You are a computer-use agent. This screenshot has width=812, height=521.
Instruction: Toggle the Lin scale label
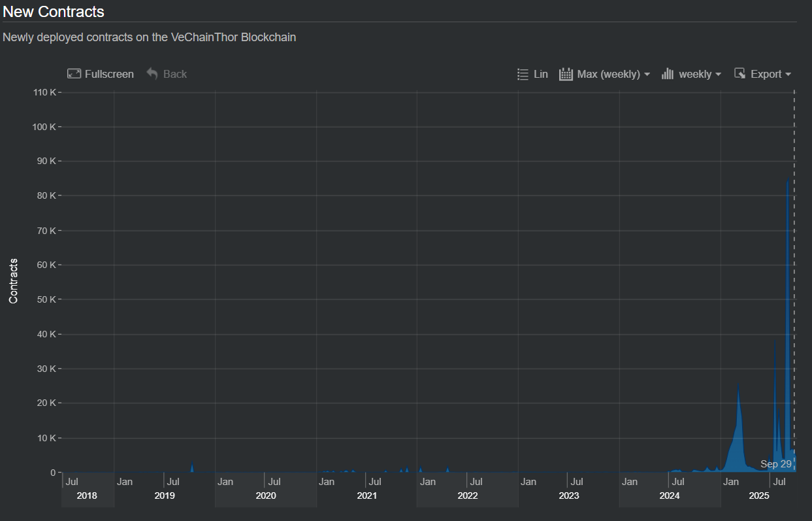pos(541,74)
